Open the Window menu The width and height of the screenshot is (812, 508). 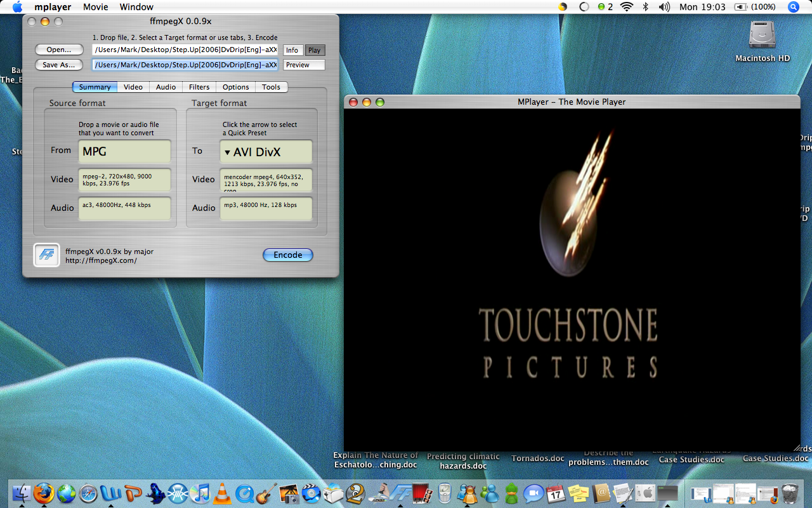pyautogui.click(x=136, y=7)
